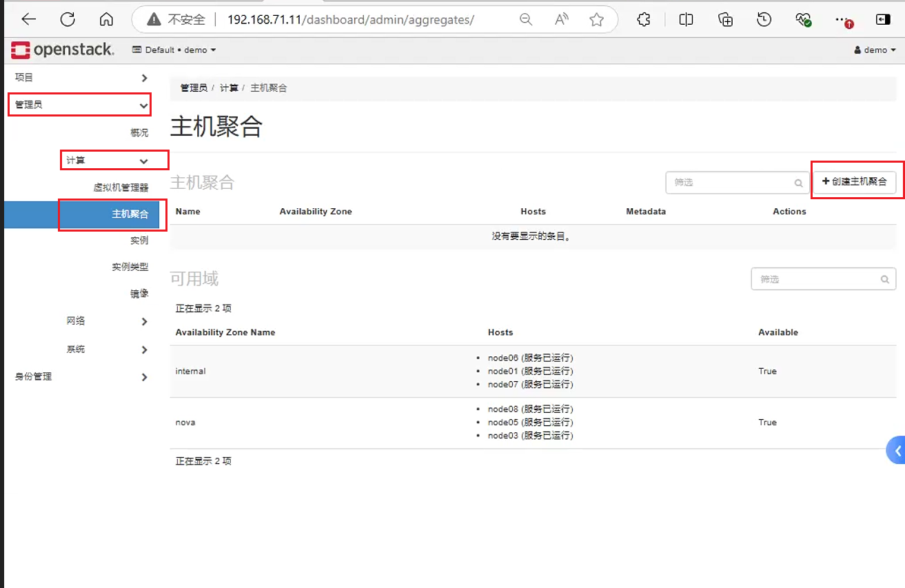Reload the page with the refresh icon
The height and width of the screenshot is (588, 905).
click(68, 19)
